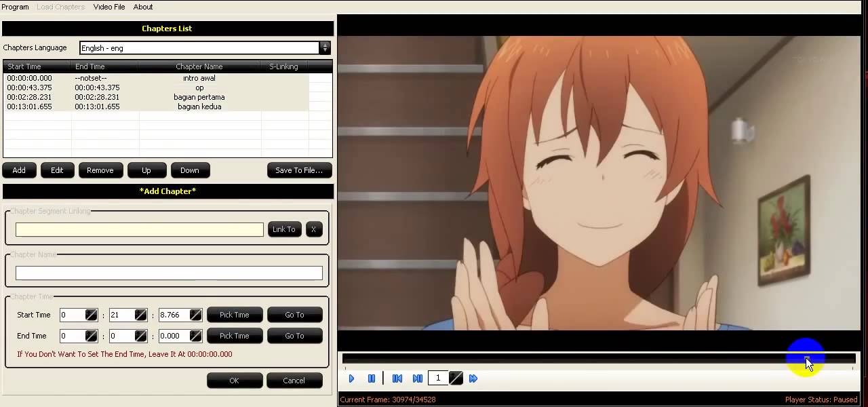The height and width of the screenshot is (407, 868).
Task: Clear segment linking with the X button
Action: [x=313, y=229]
